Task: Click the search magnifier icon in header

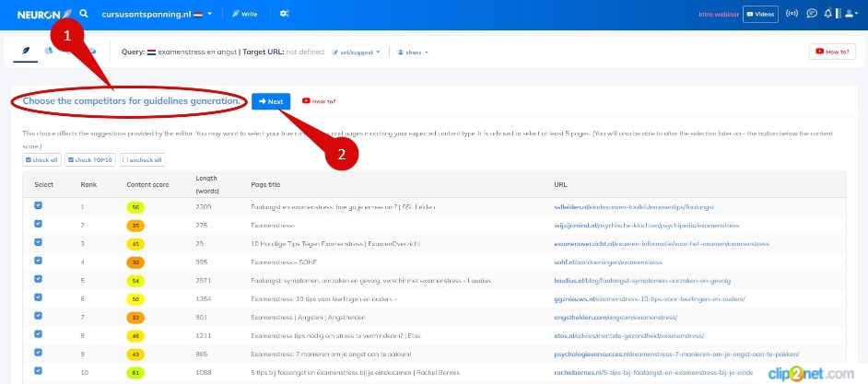Action: point(84,14)
